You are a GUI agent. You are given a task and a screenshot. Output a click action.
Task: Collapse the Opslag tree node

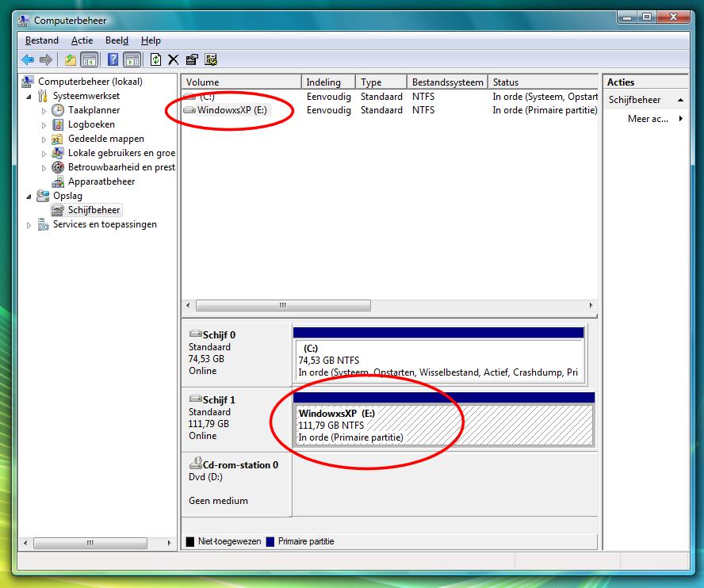(30, 196)
